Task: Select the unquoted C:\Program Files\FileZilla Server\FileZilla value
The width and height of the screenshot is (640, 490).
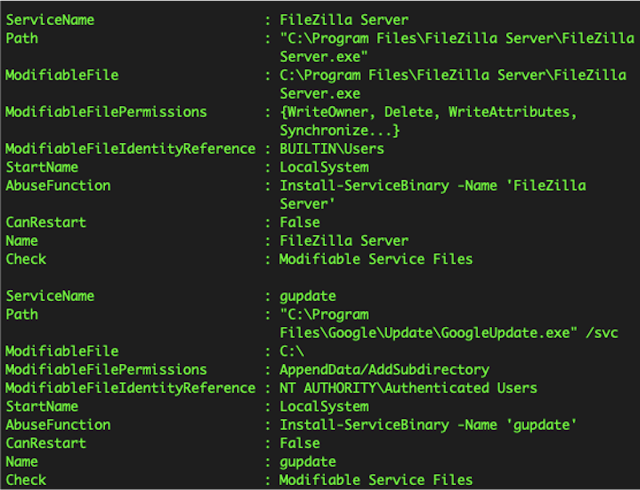Action: 453,75
